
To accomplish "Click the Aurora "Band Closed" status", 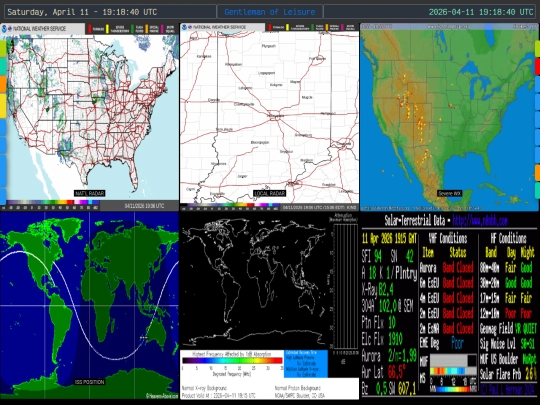I will tap(458, 268).
